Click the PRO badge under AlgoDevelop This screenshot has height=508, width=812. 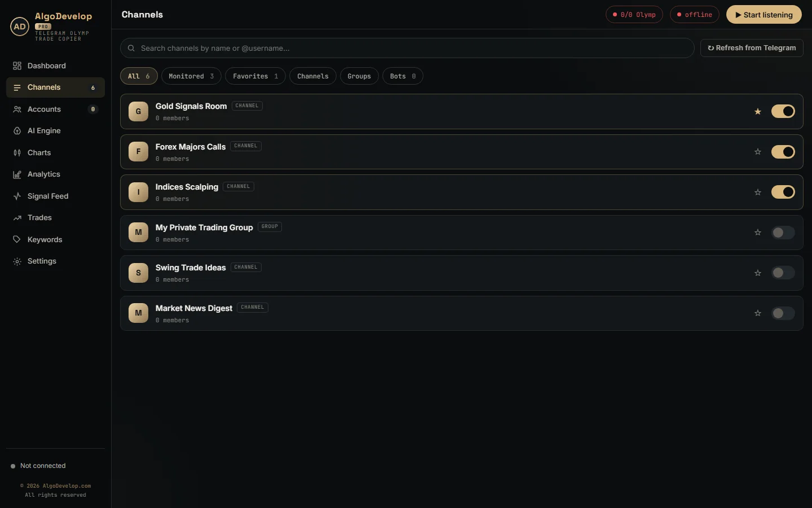(x=43, y=27)
